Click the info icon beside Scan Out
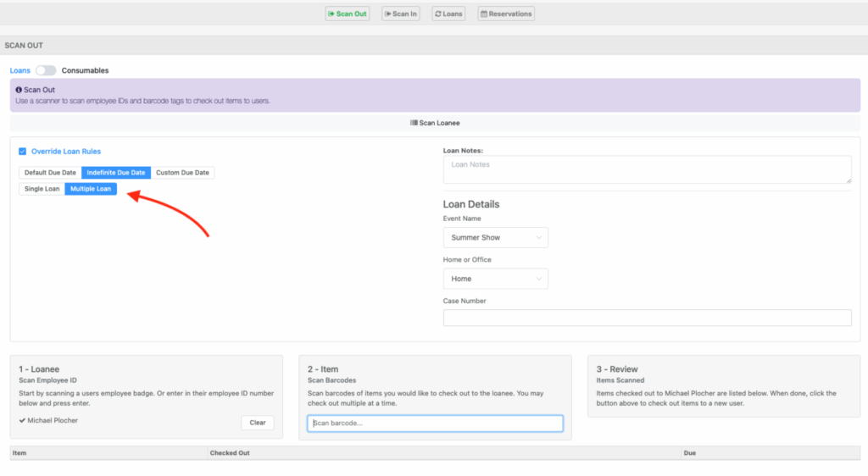 pos(19,90)
